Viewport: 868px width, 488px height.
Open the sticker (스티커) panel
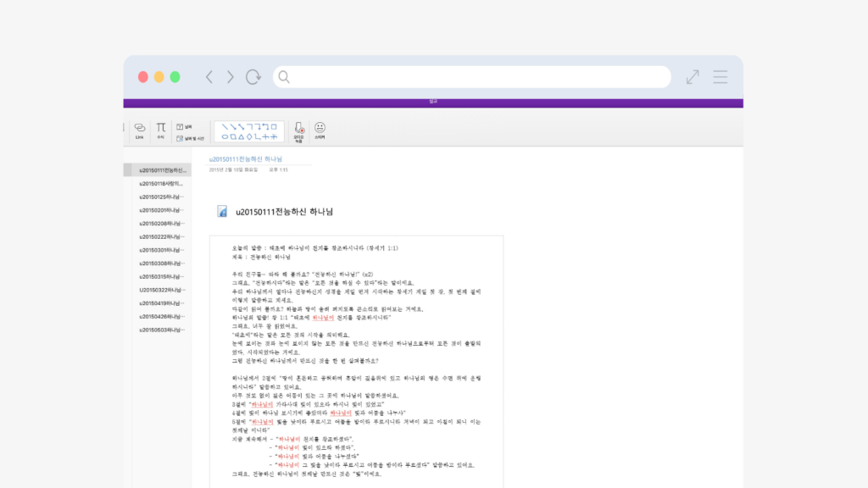[320, 129]
